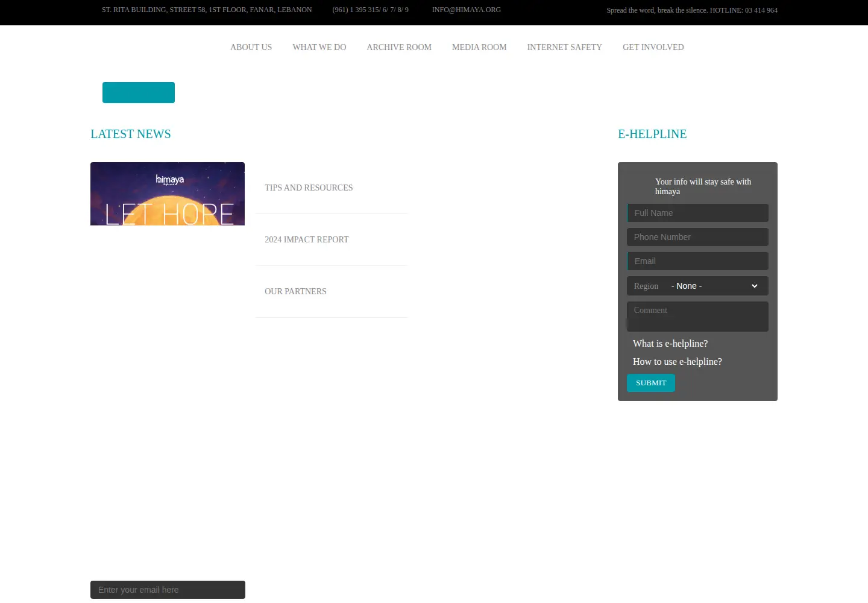Open the MEDIA ROOM menu item
The width and height of the screenshot is (868, 603).
[x=479, y=47]
